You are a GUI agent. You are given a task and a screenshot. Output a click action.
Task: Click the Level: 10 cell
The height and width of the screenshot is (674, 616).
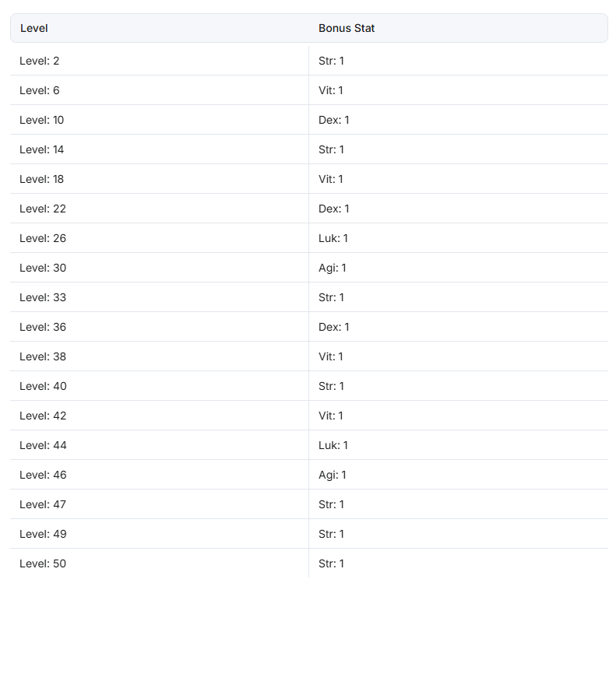click(160, 120)
